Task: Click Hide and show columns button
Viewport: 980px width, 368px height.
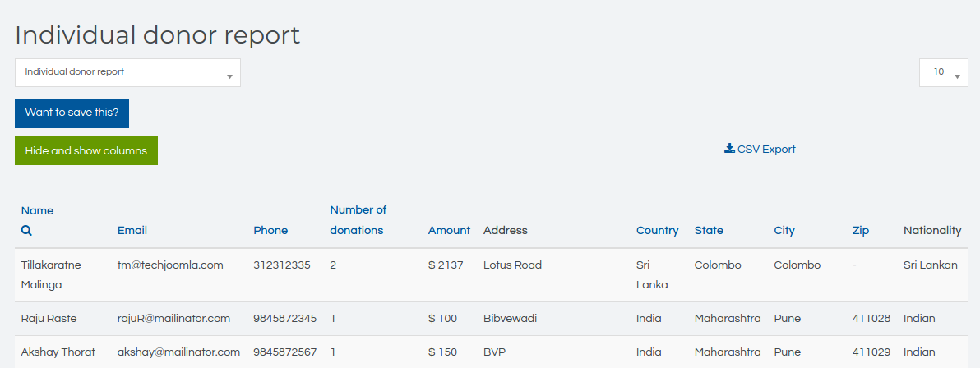Action: (x=86, y=151)
